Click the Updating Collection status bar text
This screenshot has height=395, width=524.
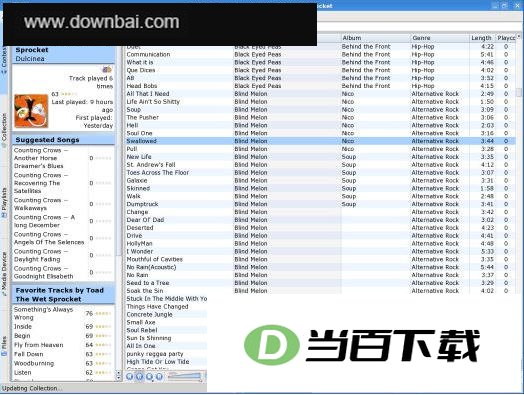click(32, 388)
